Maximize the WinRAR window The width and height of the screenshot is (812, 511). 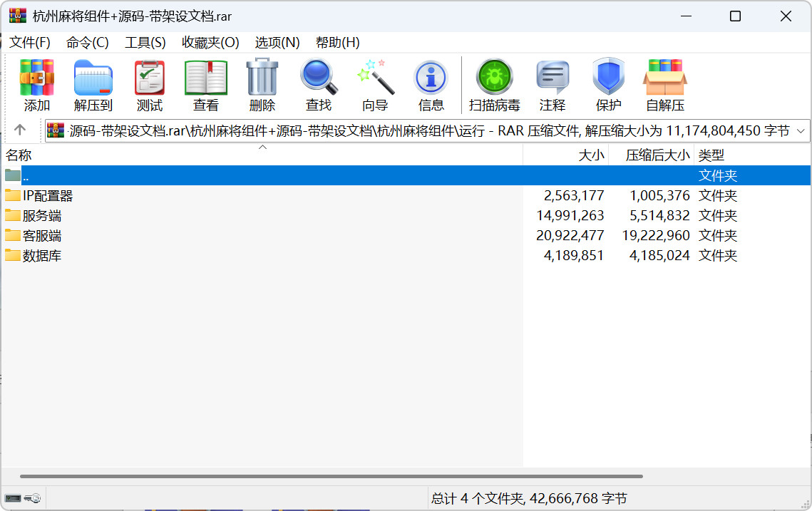click(x=735, y=16)
